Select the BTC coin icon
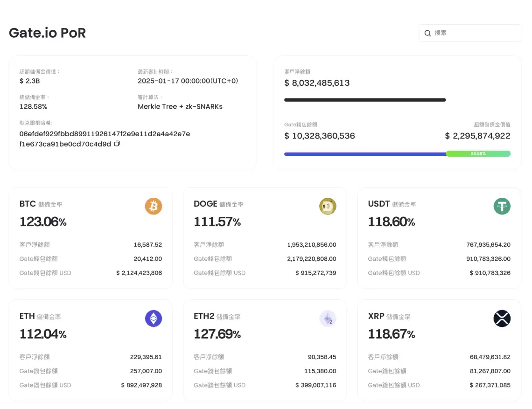532x409 pixels. [x=154, y=206]
